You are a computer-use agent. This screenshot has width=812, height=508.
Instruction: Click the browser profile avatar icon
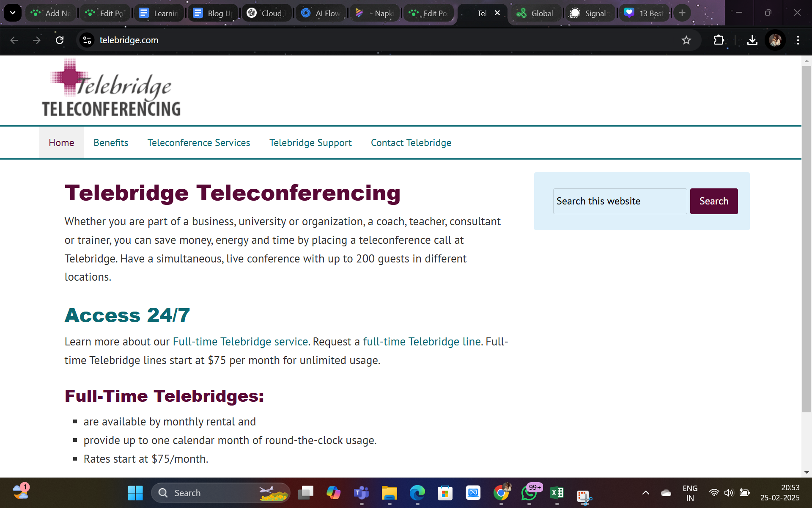pos(775,40)
